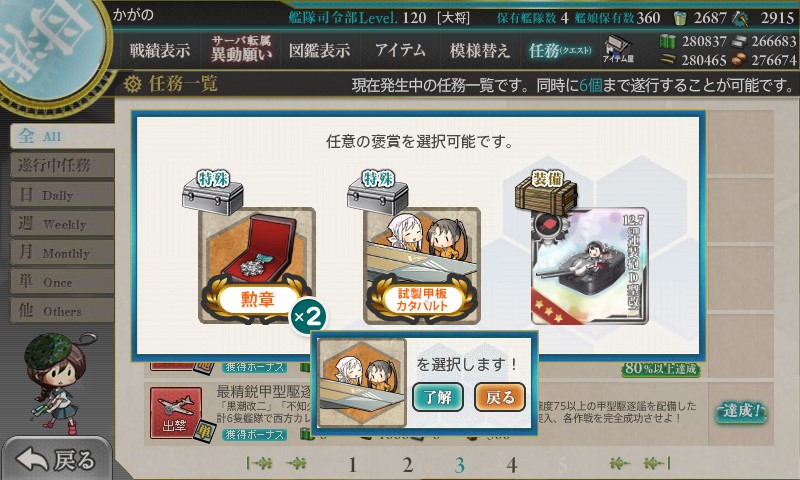Go to quest page 4
This screenshot has width=800, height=480.
(x=512, y=464)
